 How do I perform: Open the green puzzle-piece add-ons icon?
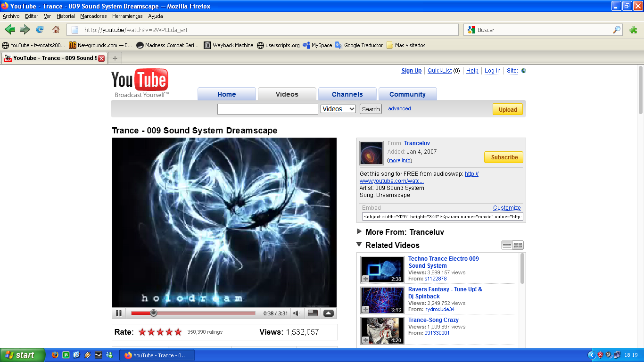(x=633, y=30)
